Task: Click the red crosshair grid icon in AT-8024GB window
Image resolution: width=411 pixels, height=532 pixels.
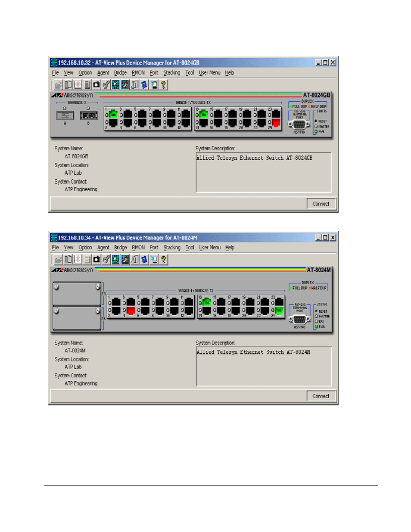Action: point(78,85)
